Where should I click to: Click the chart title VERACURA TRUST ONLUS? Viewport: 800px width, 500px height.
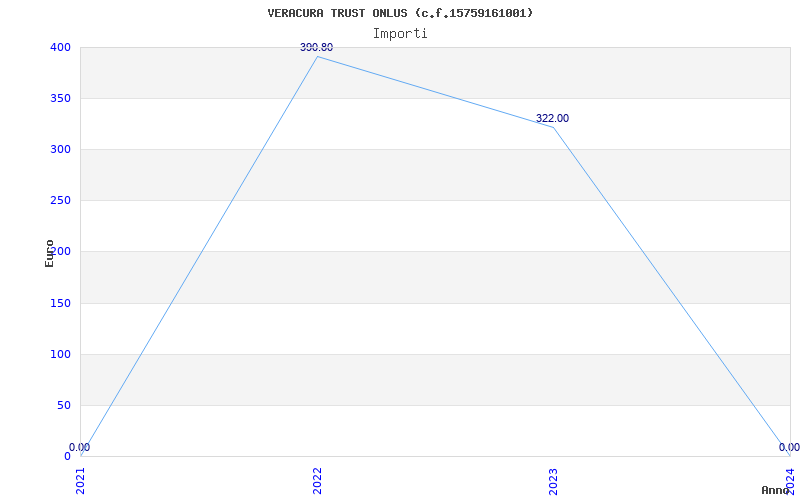(x=400, y=13)
